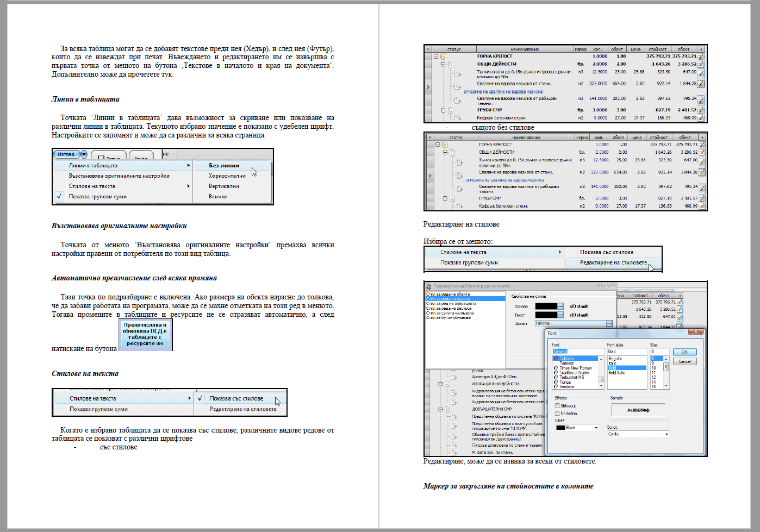Collapse the ДОВЪРШИТЕЛНИ СМР node
Screen dimensions: 760x532
[x=441, y=409]
